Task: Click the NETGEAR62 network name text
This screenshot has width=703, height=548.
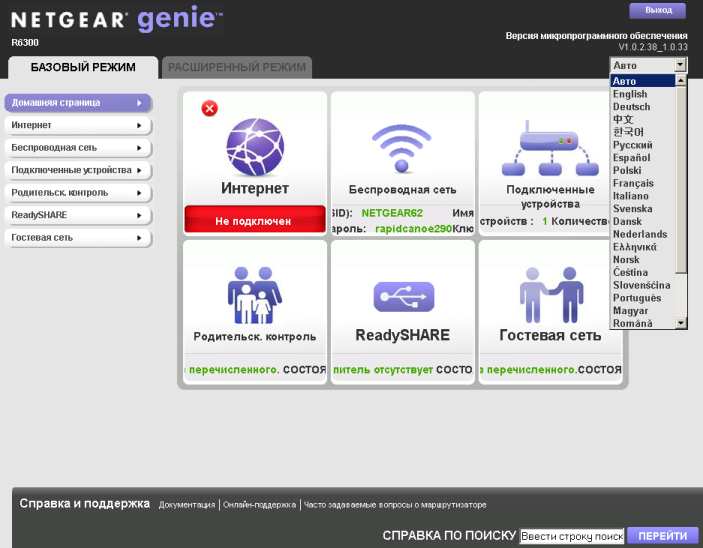Action: 392,213
